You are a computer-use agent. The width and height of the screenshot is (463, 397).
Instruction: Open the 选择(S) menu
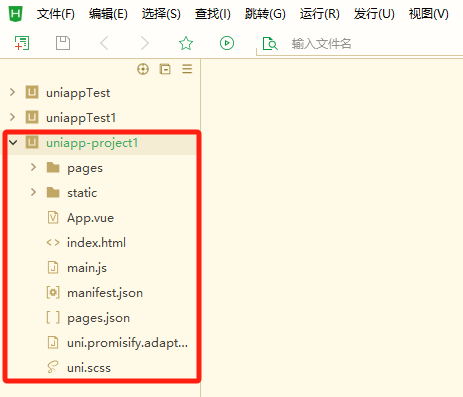[161, 14]
